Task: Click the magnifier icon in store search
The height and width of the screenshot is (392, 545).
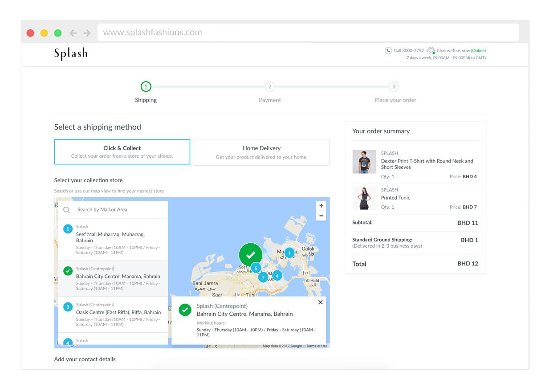Action: pyautogui.click(x=66, y=209)
